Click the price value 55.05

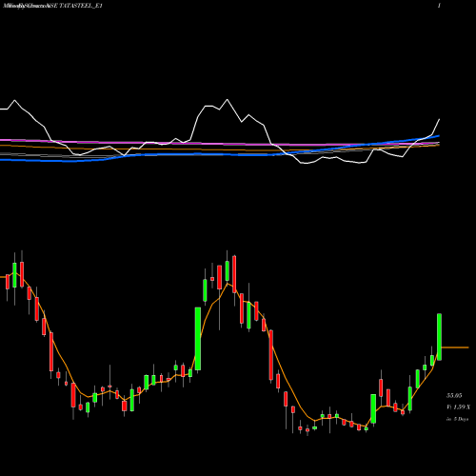[454, 395]
